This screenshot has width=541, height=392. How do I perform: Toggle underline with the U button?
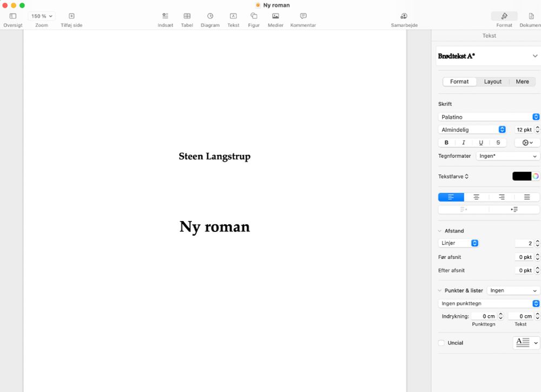click(x=480, y=143)
